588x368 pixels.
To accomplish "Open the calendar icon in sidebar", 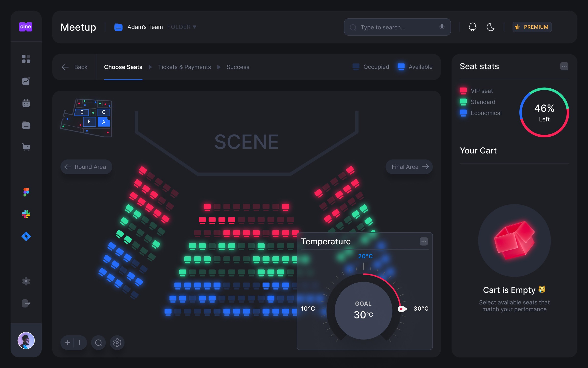I will click(26, 103).
